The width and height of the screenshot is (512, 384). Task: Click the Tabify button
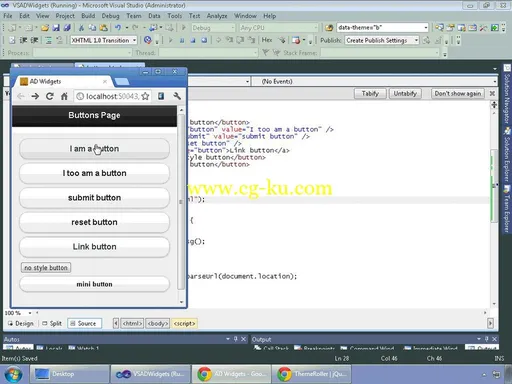point(370,94)
